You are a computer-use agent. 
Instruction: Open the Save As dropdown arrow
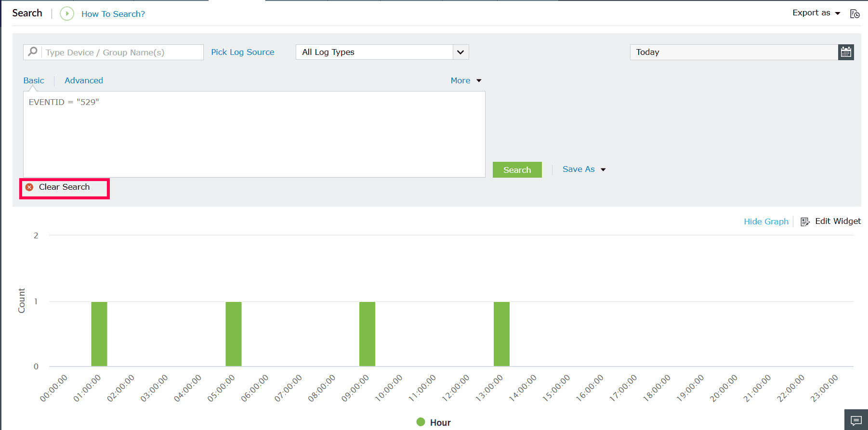(x=603, y=169)
